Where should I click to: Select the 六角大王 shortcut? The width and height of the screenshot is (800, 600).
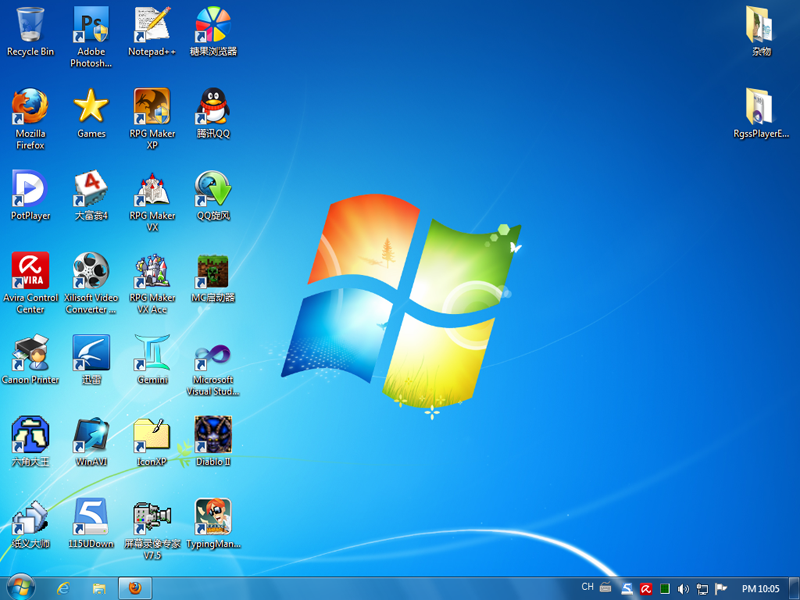[30, 435]
